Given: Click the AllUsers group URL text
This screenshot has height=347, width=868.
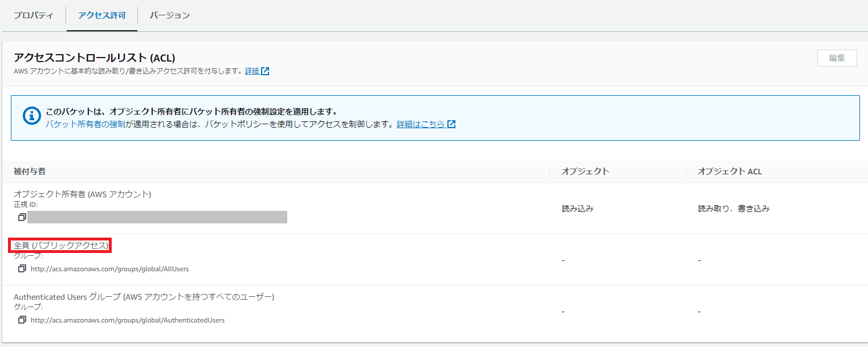Looking at the screenshot, I should pyautogui.click(x=110, y=269).
